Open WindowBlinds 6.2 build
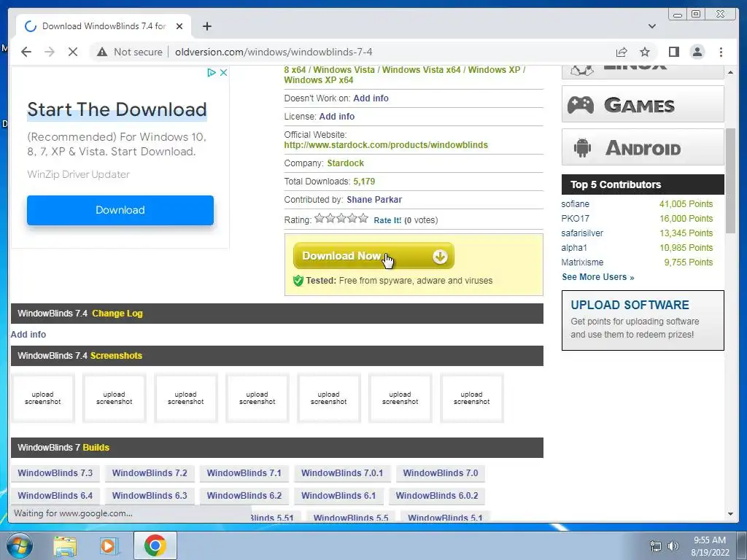Viewport: 747px width, 560px height. [244, 496]
